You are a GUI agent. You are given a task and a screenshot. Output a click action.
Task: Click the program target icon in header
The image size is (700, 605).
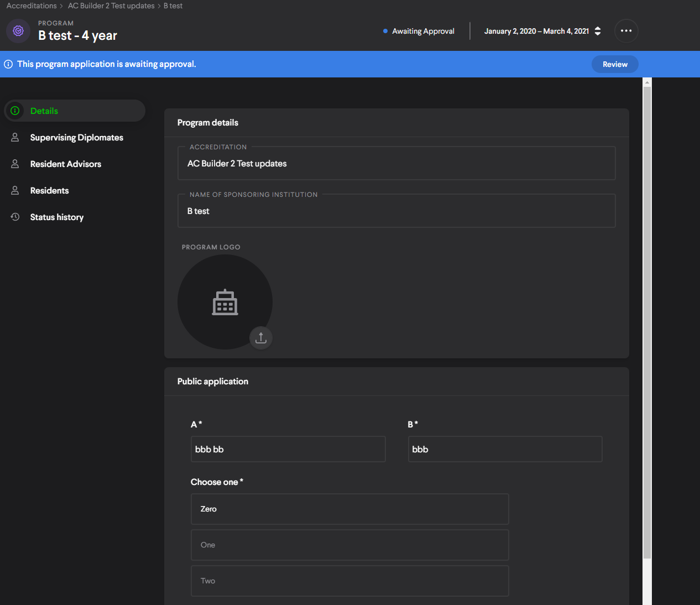18,31
